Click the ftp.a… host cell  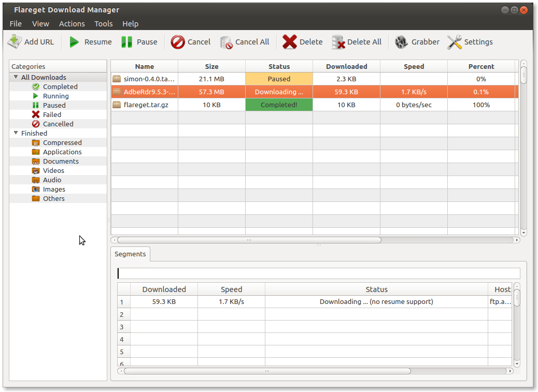(500, 301)
